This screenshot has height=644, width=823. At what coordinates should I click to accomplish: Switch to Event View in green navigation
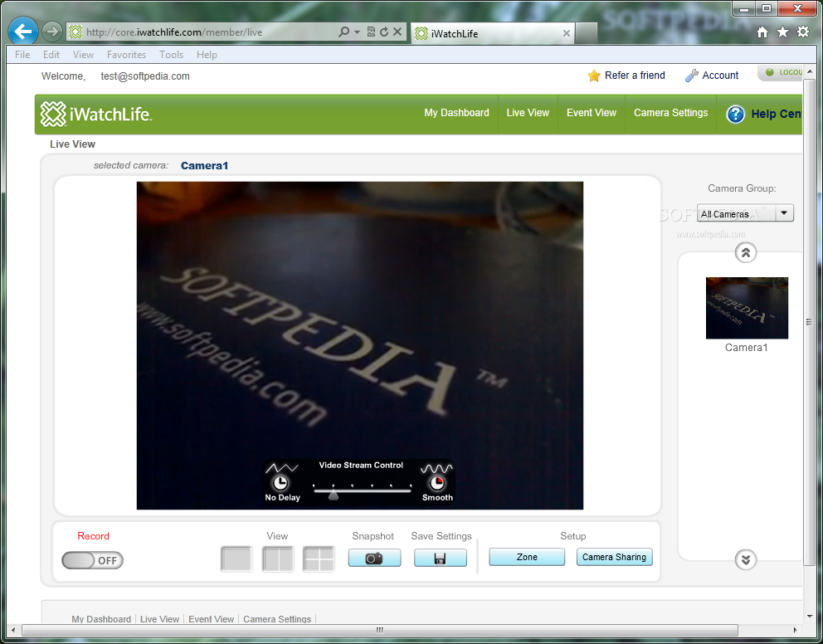pyautogui.click(x=592, y=113)
